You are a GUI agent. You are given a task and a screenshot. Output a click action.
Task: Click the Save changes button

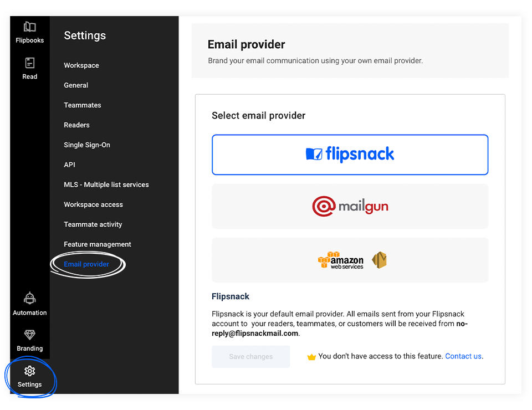point(250,356)
